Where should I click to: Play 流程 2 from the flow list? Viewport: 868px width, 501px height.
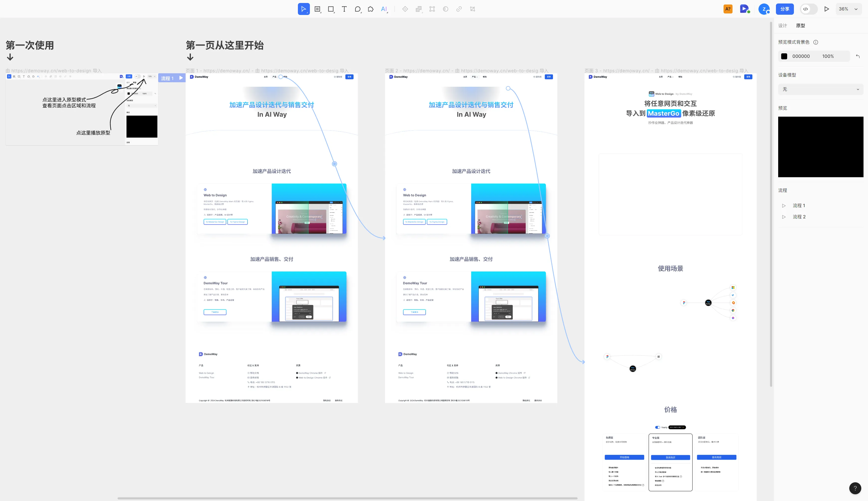[x=784, y=217]
